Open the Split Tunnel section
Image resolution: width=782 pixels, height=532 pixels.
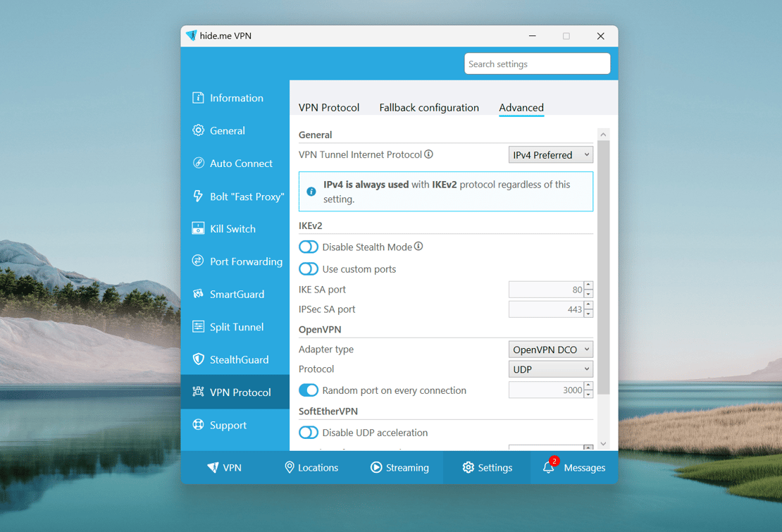pos(235,326)
